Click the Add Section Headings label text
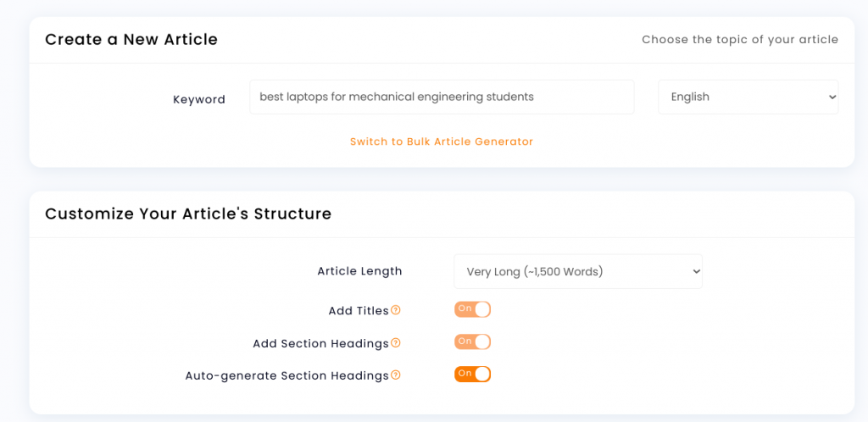 (321, 343)
